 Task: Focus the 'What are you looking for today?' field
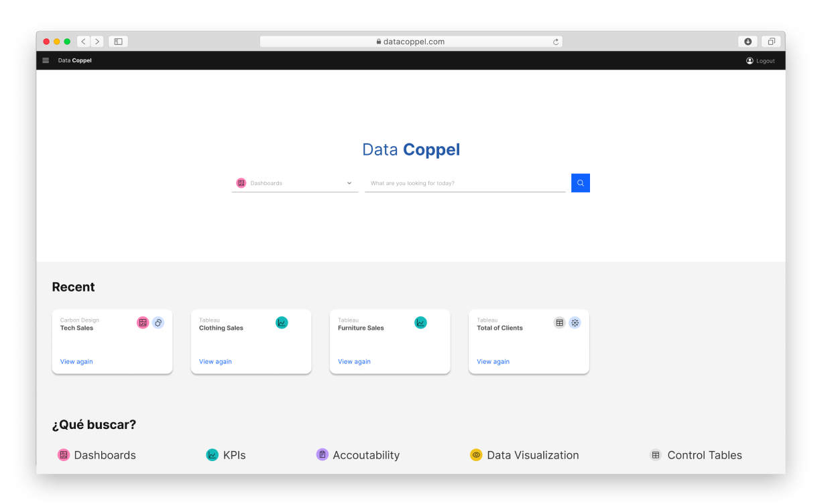pyautogui.click(x=465, y=183)
